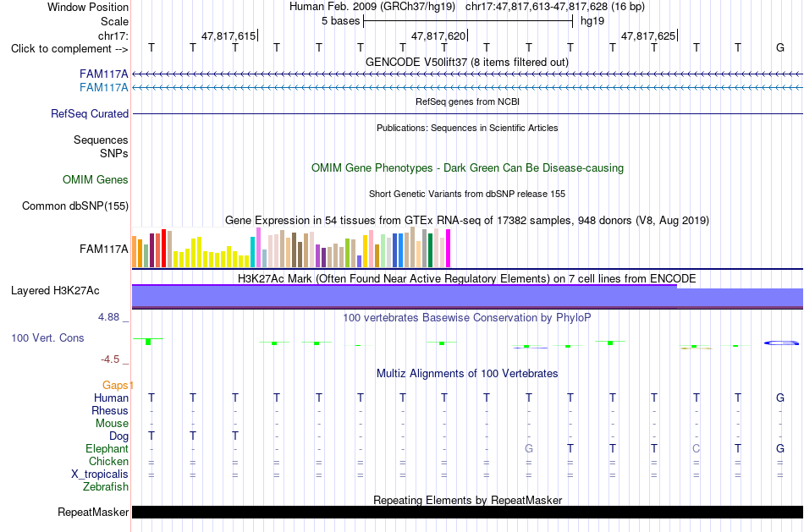The height and width of the screenshot is (532, 804).
Task: Click the 'Click to complement -->' label
Action: click(69, 49)
